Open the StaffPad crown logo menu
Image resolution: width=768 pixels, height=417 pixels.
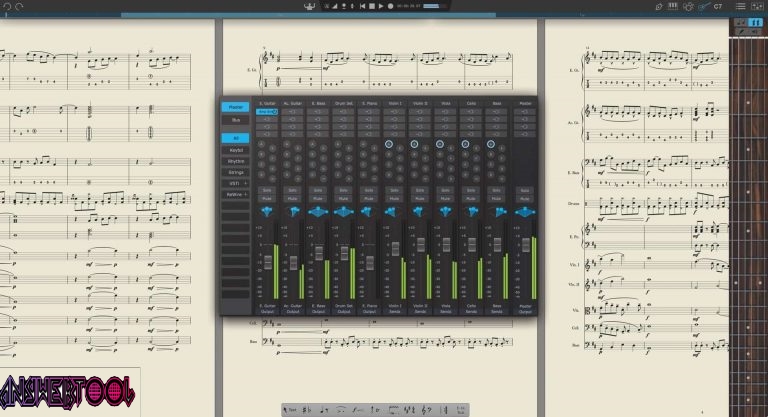tap(310, 6)
